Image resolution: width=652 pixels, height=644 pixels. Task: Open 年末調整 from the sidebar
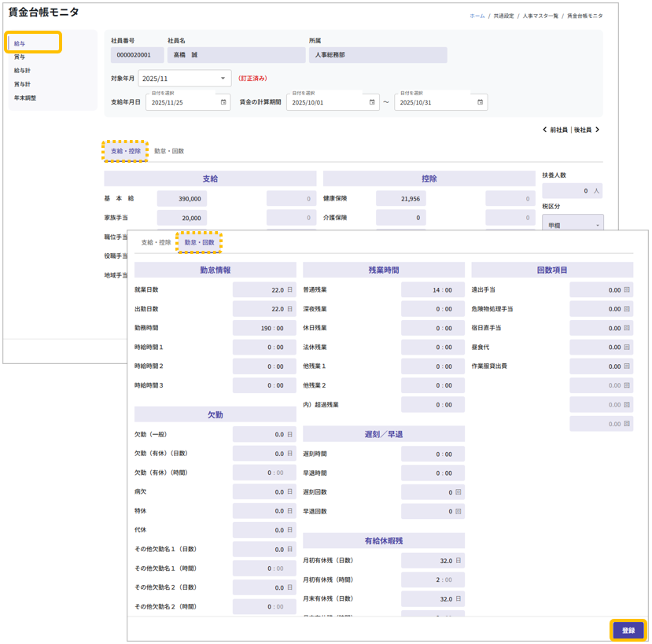[25, 98]
